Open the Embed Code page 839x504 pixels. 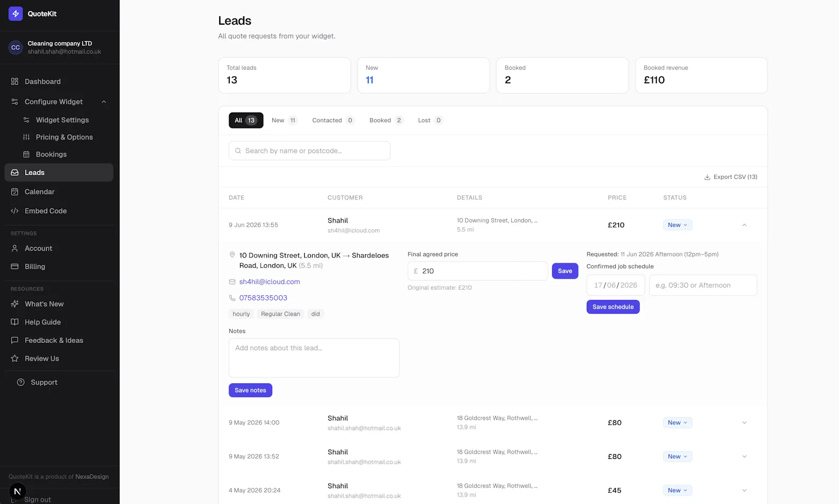click(x=59, y=211)
